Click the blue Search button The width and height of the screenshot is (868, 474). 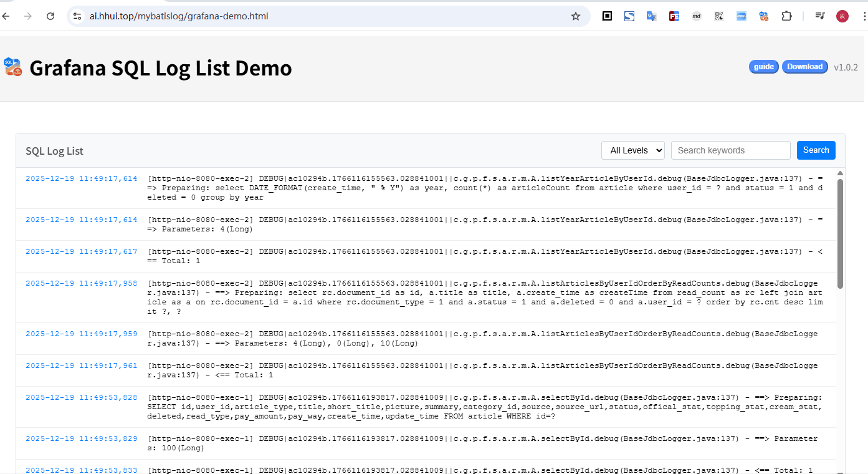pos(816,150)
